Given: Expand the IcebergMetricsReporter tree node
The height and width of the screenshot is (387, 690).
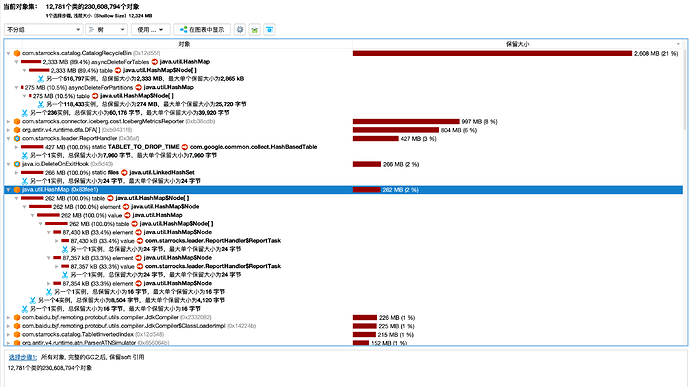Looking at the screenshot, I should tap(8, 122).
